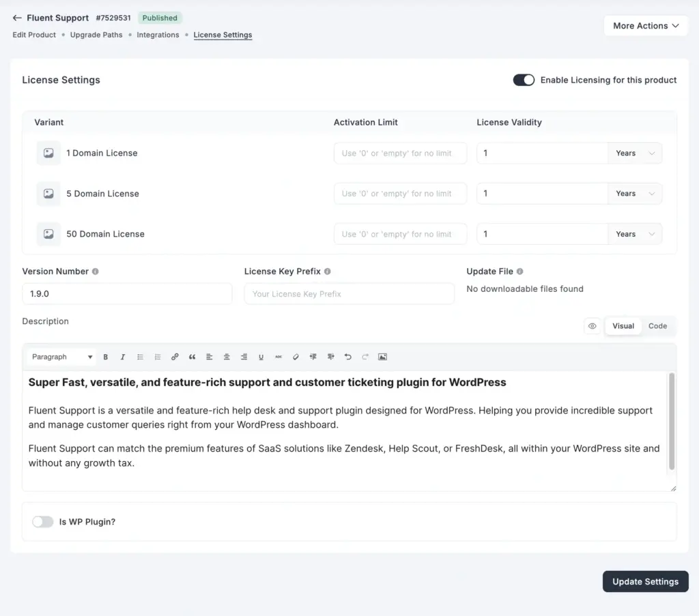Insert a bulleted list
Image resolution: width=699 pixels, height=616 pixels.
point(140,357)
